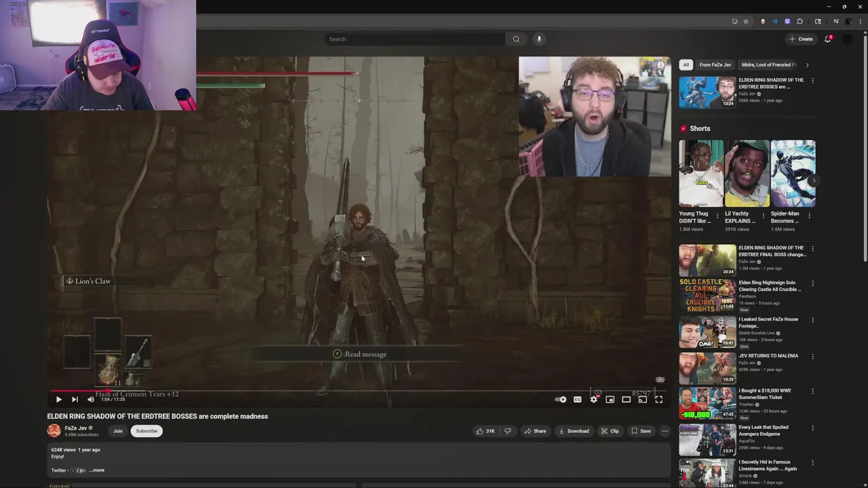Open FaZe Jev channel avatar
Image resolution: width=868 pixels, height=488 pixels.
(54, 430)
